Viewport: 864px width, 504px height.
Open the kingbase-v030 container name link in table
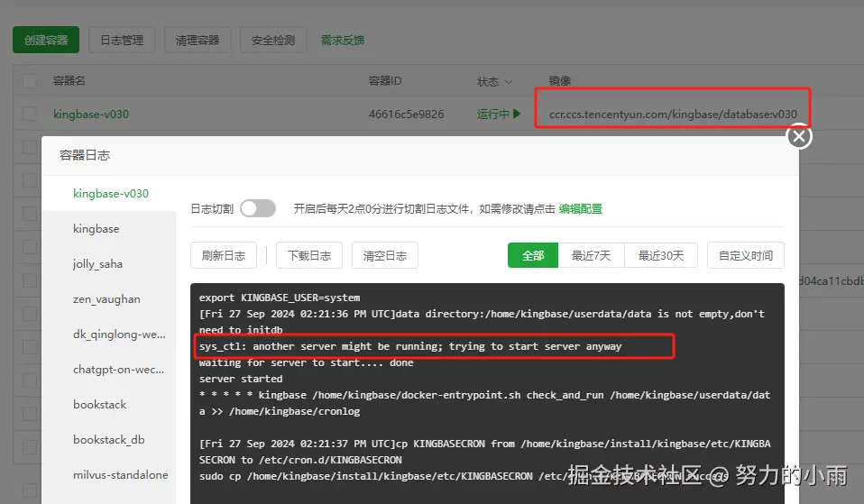91,114
